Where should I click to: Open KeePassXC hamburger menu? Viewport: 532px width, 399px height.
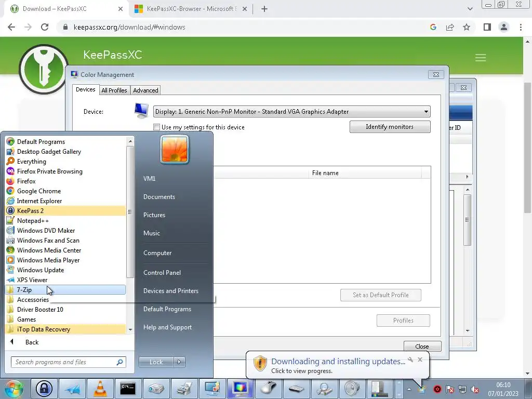tap(481, 58)
